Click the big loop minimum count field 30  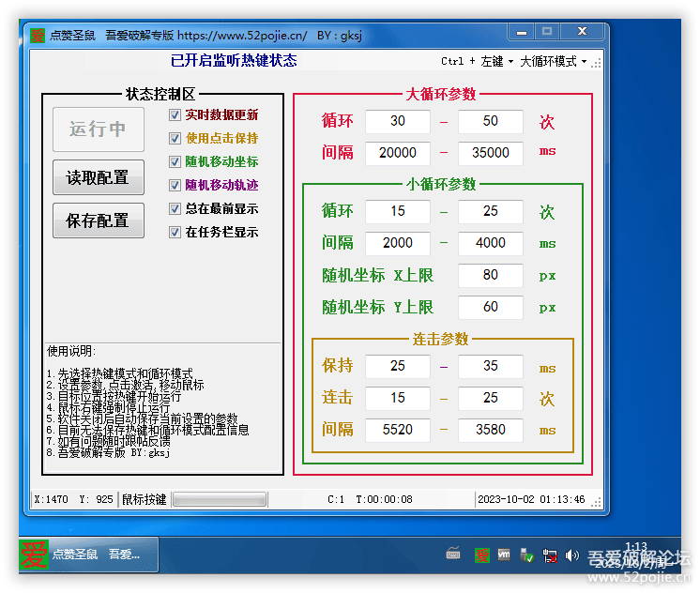pos(398,121)
